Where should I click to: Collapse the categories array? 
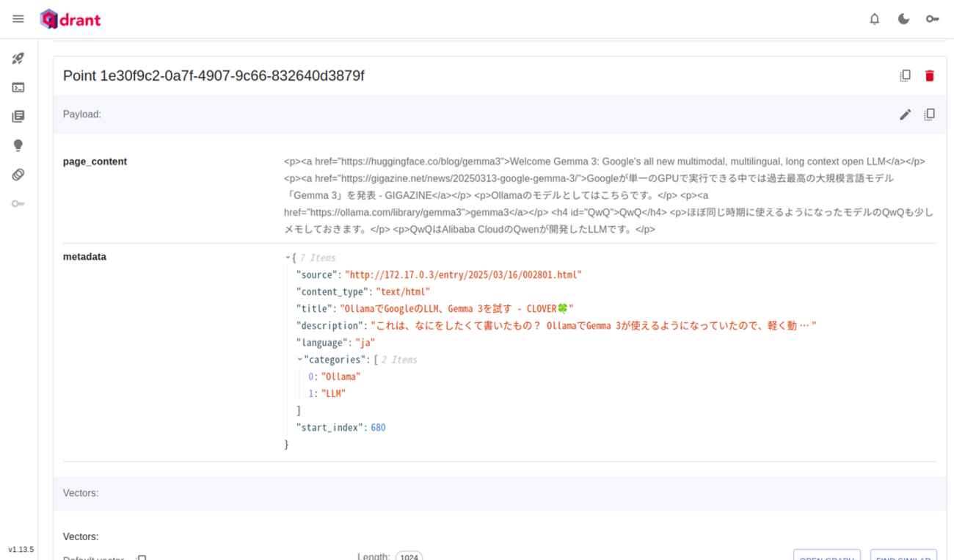tap(299, 360)
